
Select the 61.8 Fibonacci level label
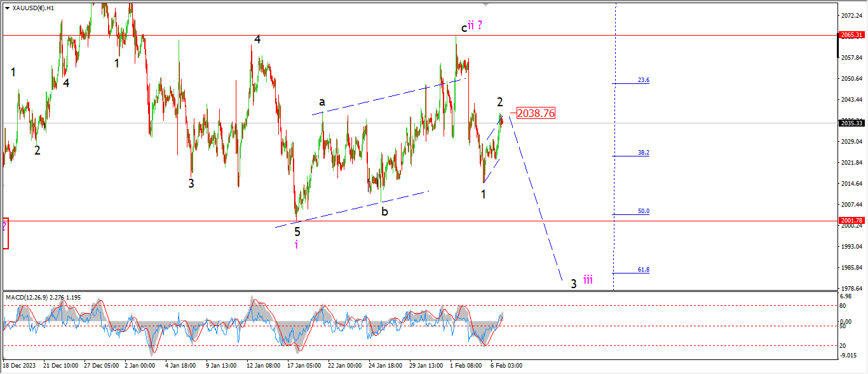(644, 270)
